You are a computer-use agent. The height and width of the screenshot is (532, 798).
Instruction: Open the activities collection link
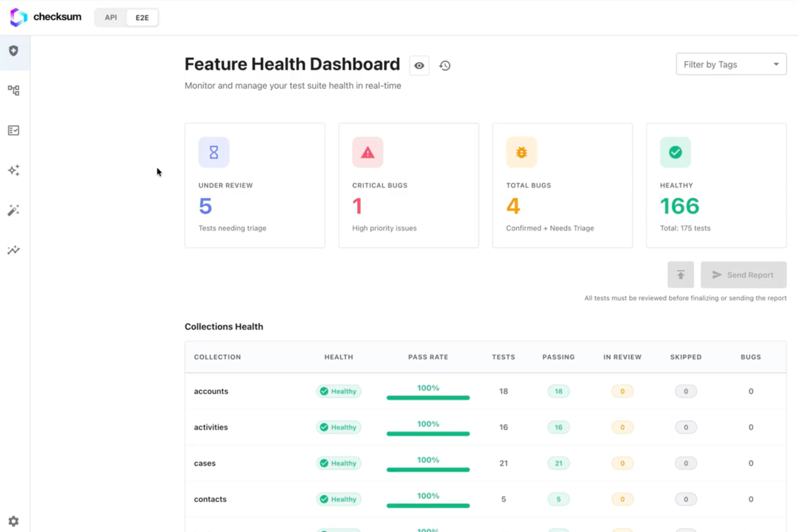pyautogui.click(x=211, y=427)
